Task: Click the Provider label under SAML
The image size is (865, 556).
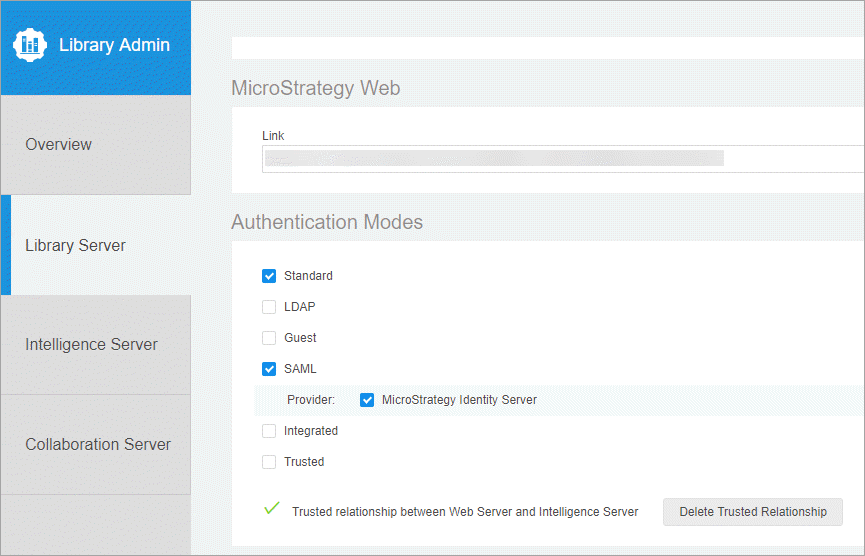Action: (311, 400)
